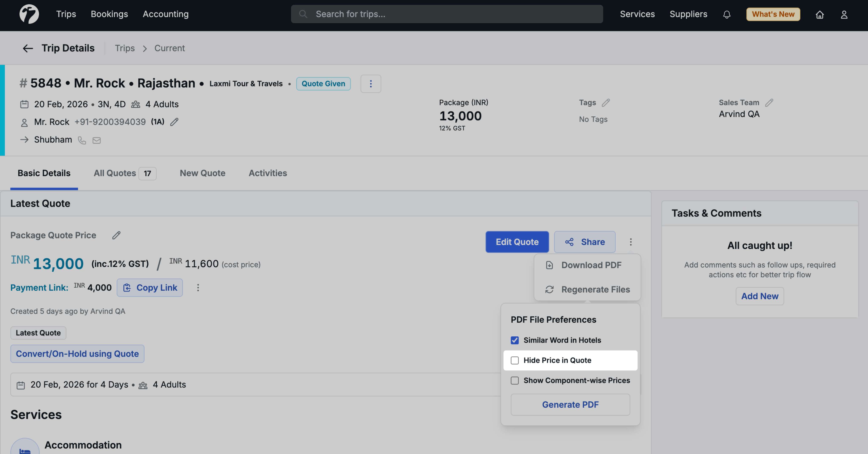
Task: Click phone icon next to Shubham
Action: click(x=82, y=140)
